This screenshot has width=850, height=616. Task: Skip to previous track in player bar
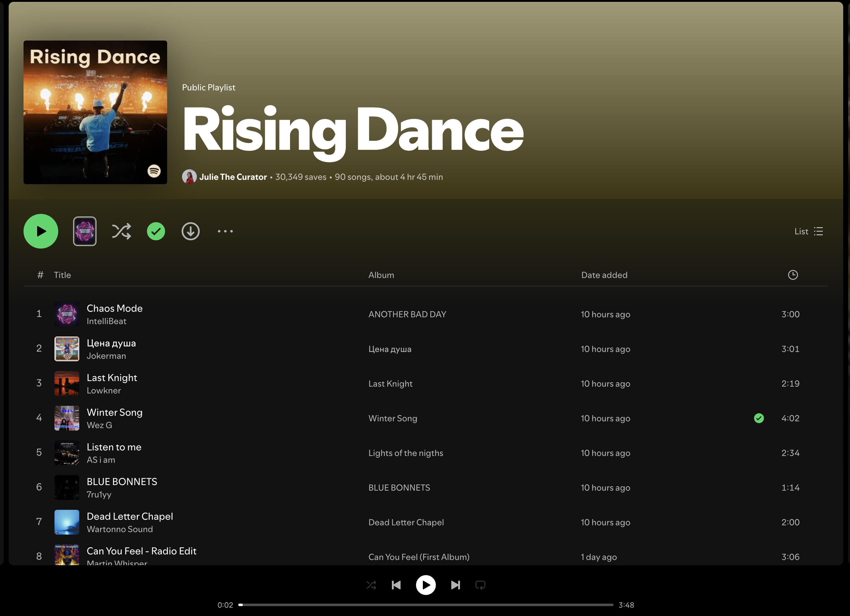click(x=396, y=585)
